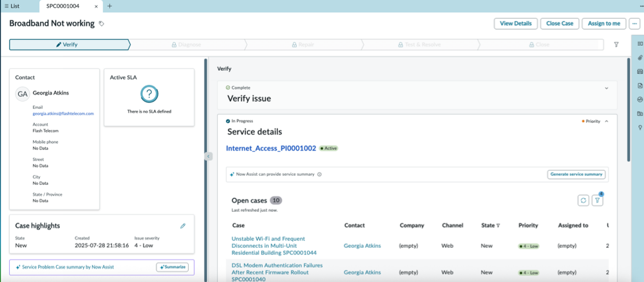644x282 pixels.
Task: Select the locked Close stage
Action: click(540, 44)
